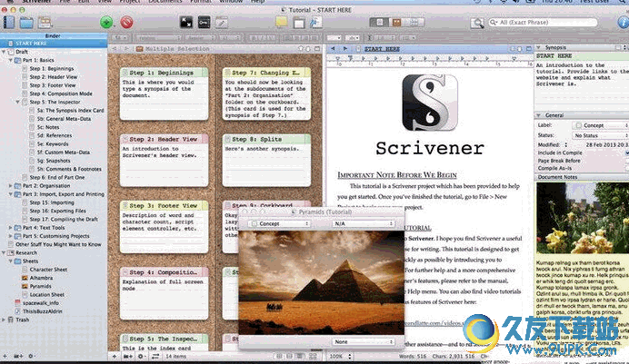Collapse Step 5: The Inspector item
Viewport: 629px width, 364px height.
click(17, 102)
